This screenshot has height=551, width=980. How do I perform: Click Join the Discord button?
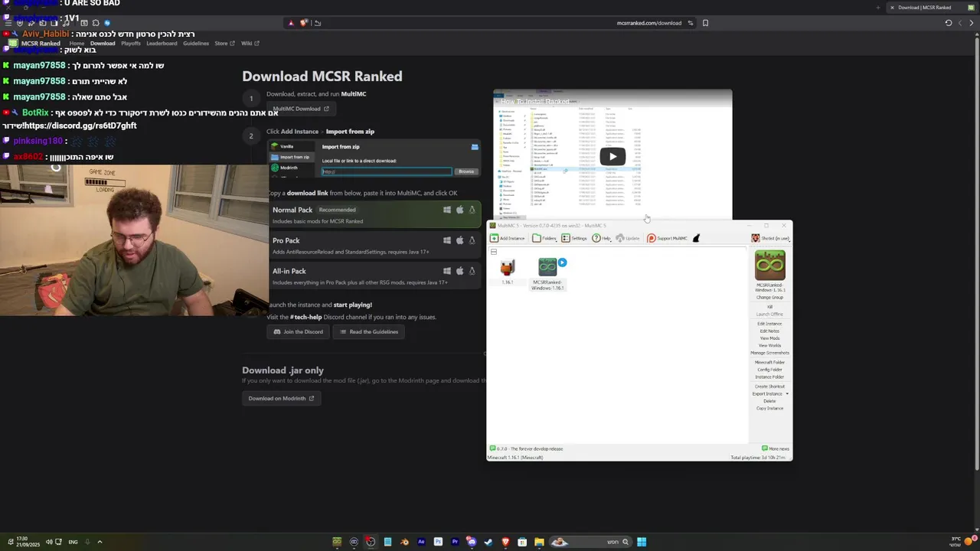(x=299, y=331)
